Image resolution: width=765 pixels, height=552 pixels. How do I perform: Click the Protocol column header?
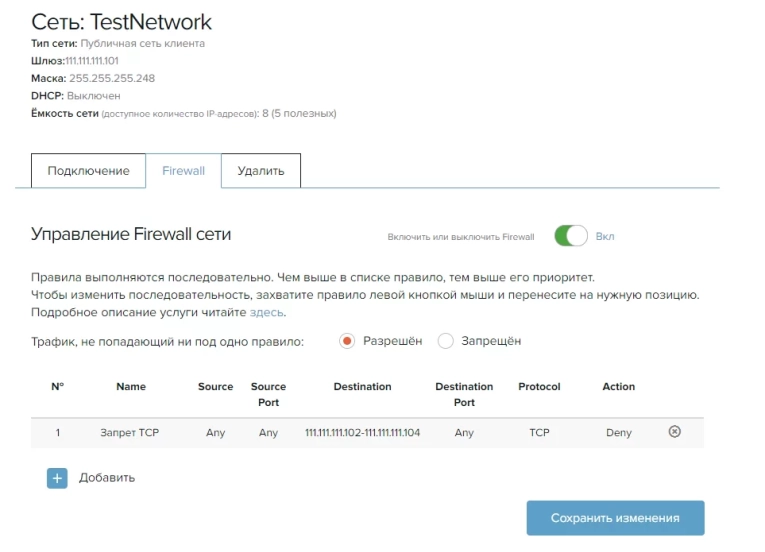pyautogui.click(x=539, y=386)
